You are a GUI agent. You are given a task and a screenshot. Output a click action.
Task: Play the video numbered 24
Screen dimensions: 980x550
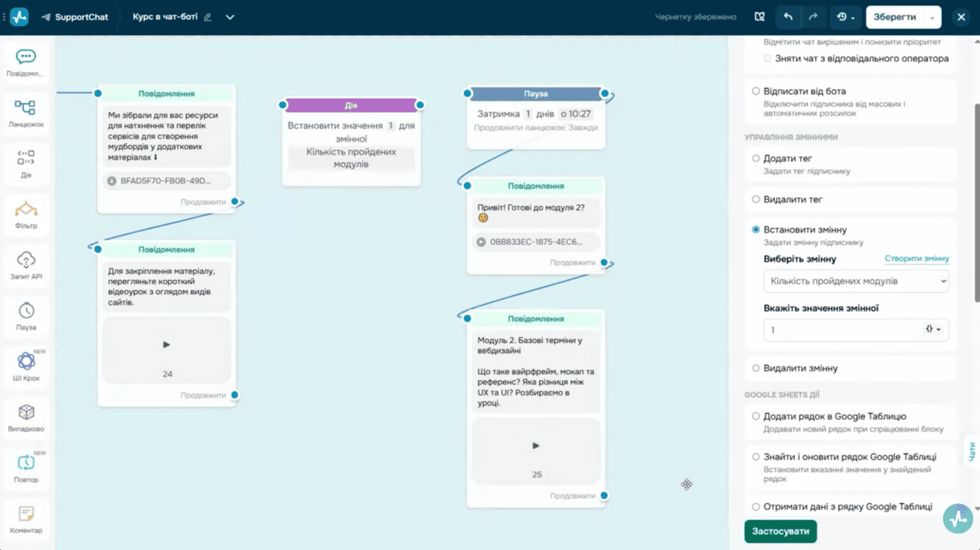(x=167, y=345)
